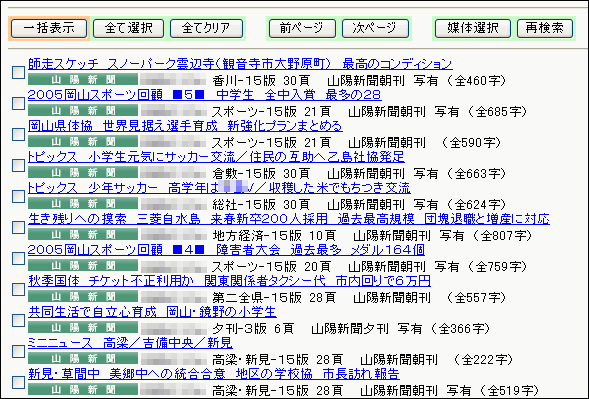The width and height of the screenshot is (589, 399).
Task: Click 山陽新聞 badge in 倉敷-15版 row
Action: pyautogui.click(x=83, y=172)
